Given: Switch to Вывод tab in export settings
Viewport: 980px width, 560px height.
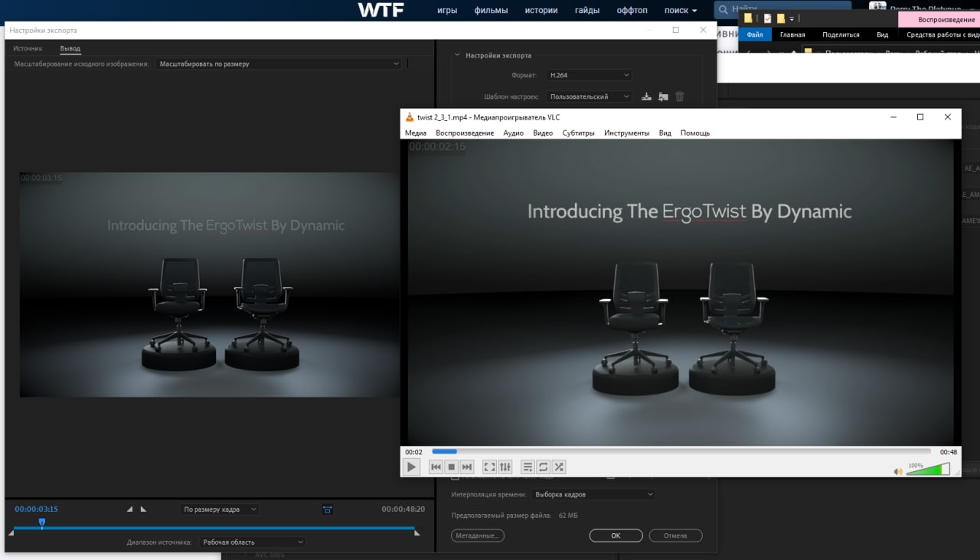Looking at the screenshot, I should pos(70,48).
